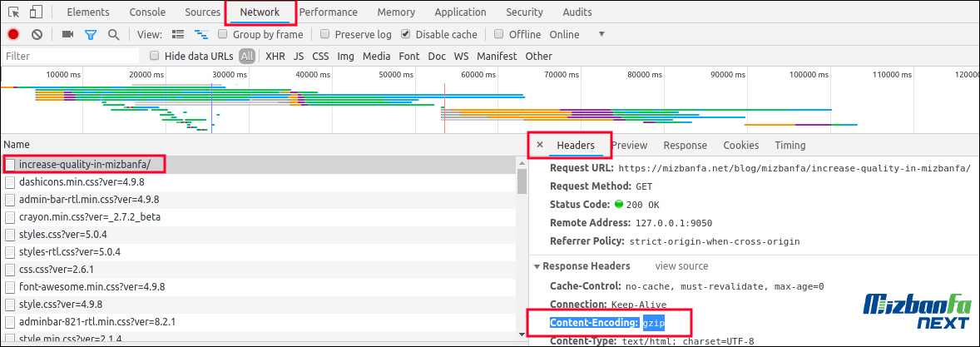Open the Console panel tab
This screenshot has height=347, width=980.
(147, 12)
